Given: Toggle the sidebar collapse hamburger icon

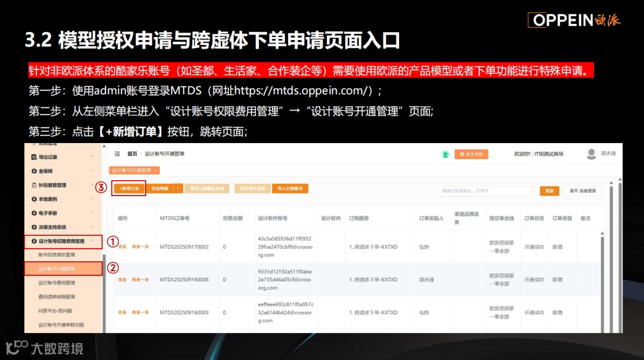Looking at the screenshot, I should coord(117,154).
